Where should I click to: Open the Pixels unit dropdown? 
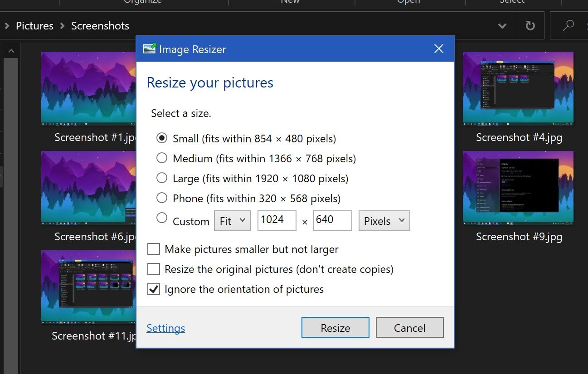click(384, 221)
